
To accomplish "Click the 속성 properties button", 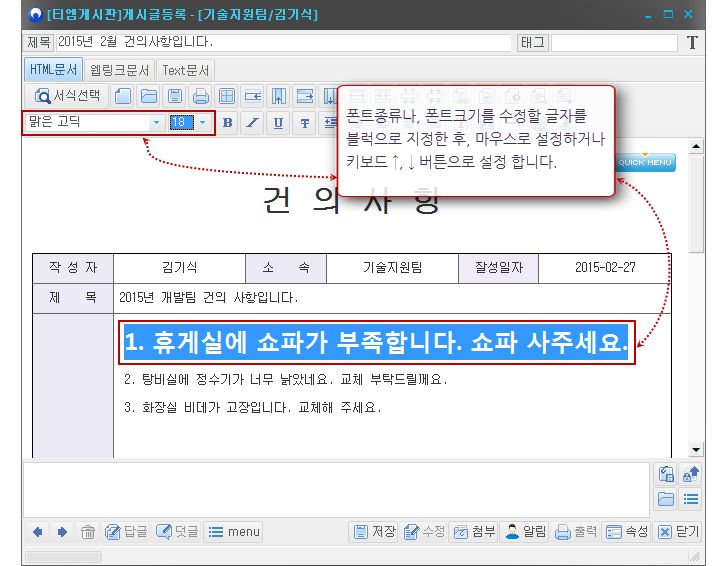I will coord(626,532).
